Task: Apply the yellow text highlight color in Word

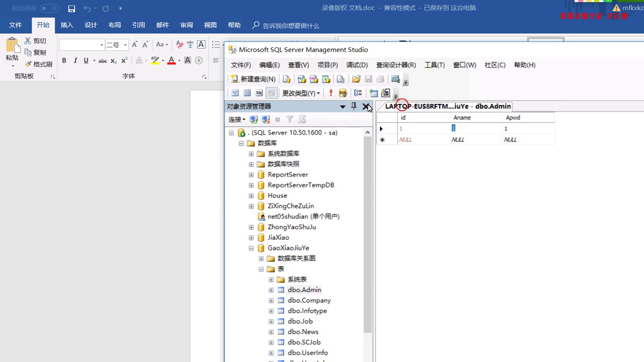Action: (x=155, y=60)
